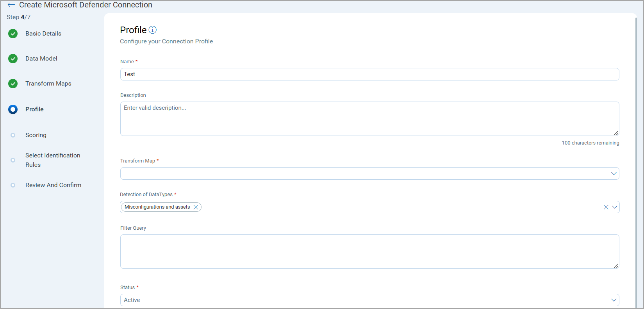The height and width of the screenshot is (309, 644).
Task: Click into the Description text area
Action: [x=369, y=119]
